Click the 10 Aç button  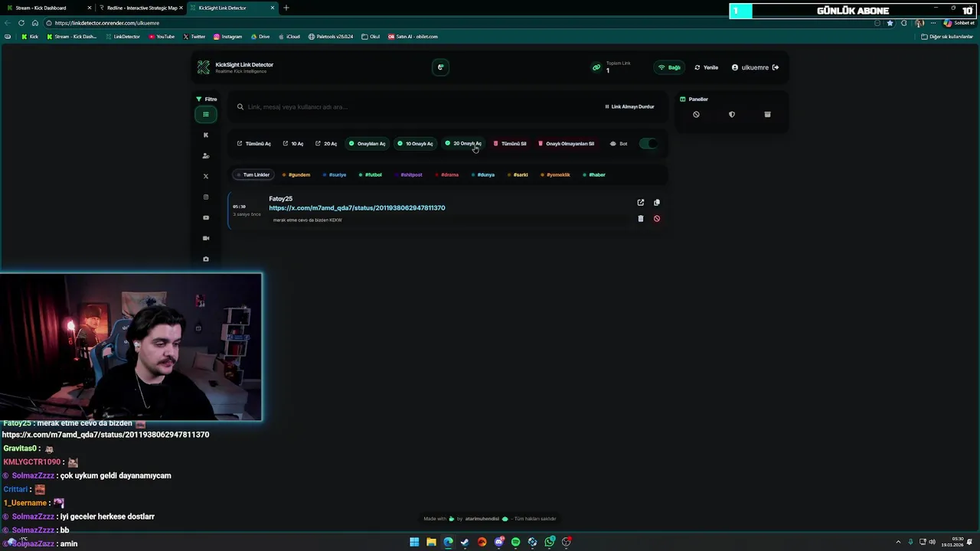(293, 144)
